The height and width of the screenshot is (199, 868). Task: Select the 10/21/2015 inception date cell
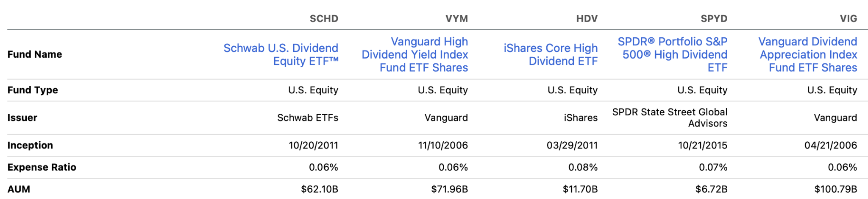click(x=702, y=145)
